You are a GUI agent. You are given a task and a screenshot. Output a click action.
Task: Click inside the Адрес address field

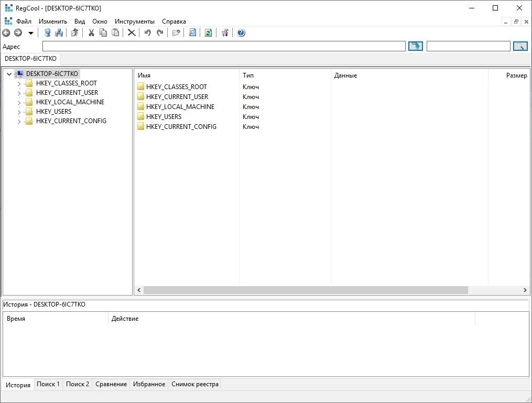[x=224, y=46]
